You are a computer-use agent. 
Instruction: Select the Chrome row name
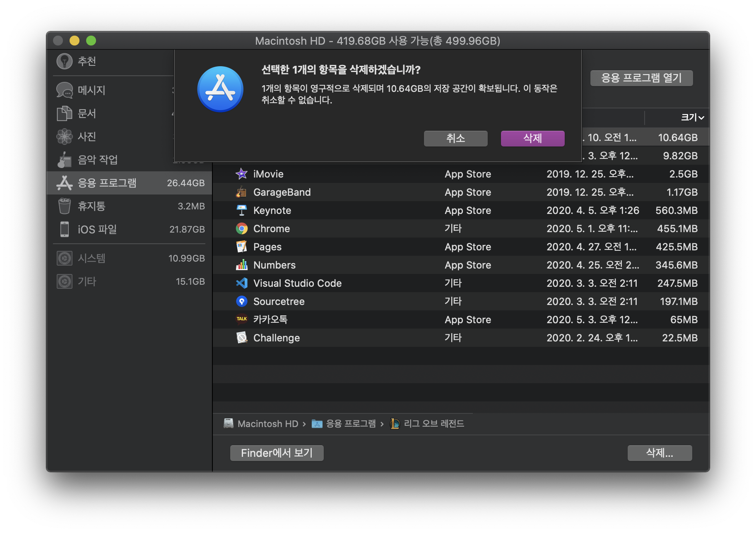click(272, 229)
